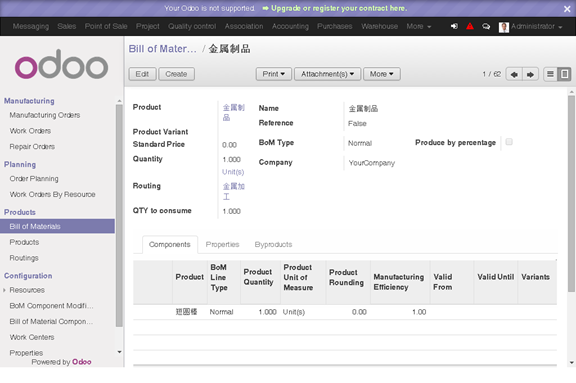Open the Association menu
This screenshot has height=383, width=576.
(x=244, y=26)
